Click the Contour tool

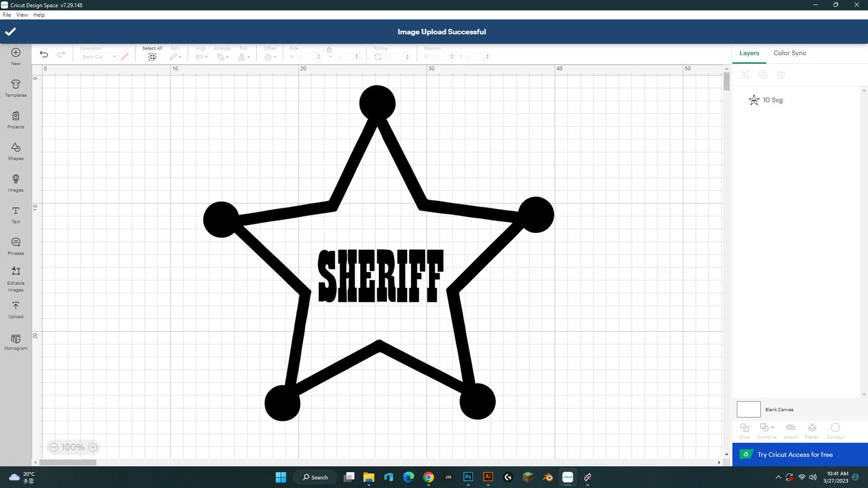point(835,430)
